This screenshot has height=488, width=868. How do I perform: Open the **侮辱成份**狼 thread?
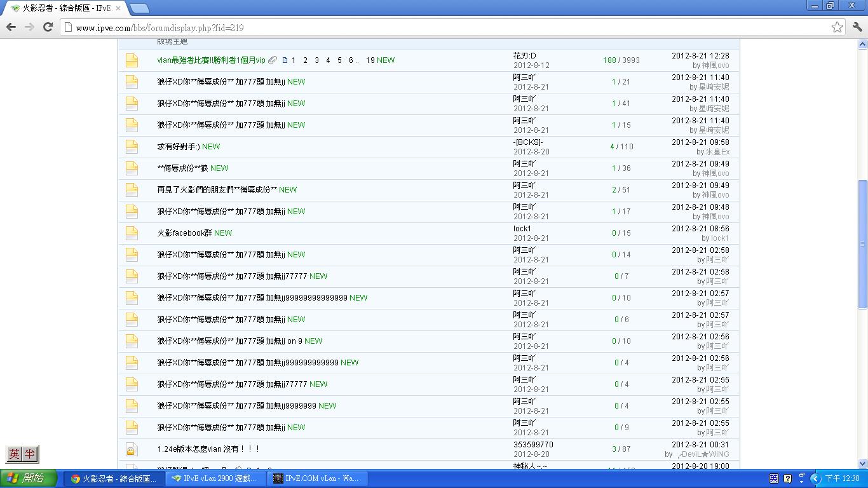pyautogui.click(x=182, y=168)
